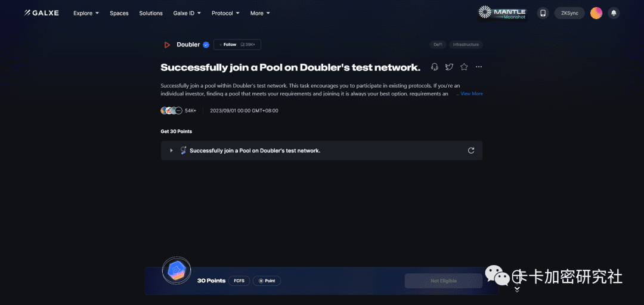This screenshot has height=305, width=644.
Task: Open the headset support icon
Action: click(435, 67)
